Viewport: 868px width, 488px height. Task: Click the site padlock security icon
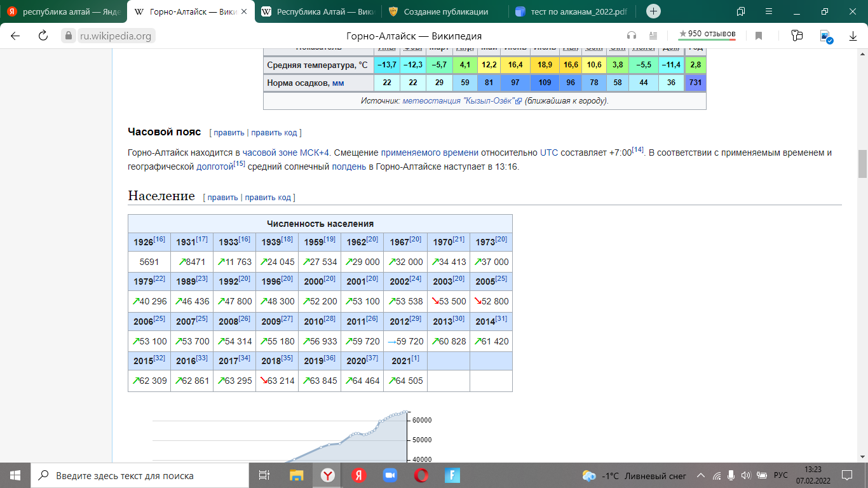69,36
